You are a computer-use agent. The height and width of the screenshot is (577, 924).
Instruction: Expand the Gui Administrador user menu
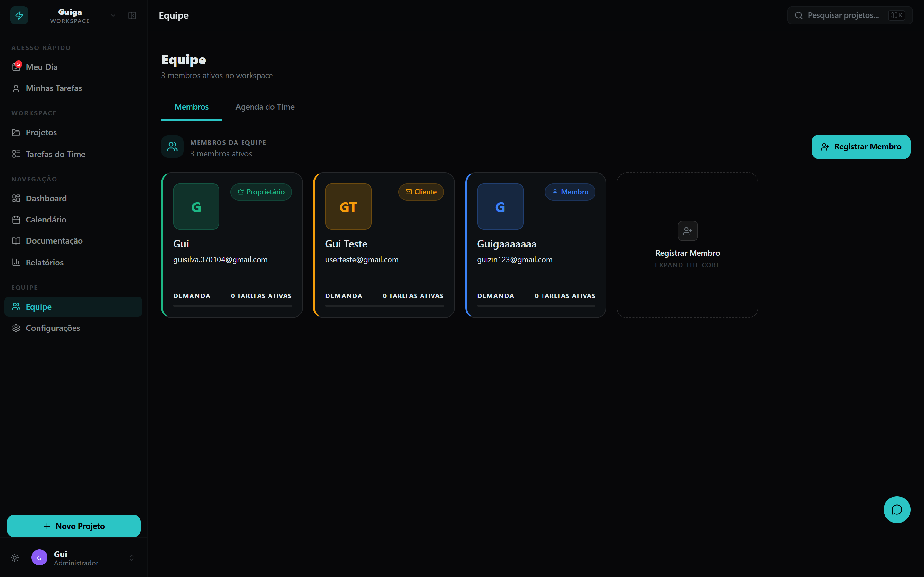point(131,558)
